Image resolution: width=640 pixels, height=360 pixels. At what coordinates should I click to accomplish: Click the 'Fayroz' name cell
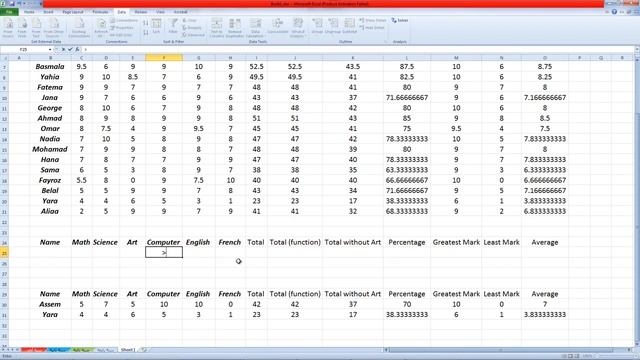click(50, 180)
